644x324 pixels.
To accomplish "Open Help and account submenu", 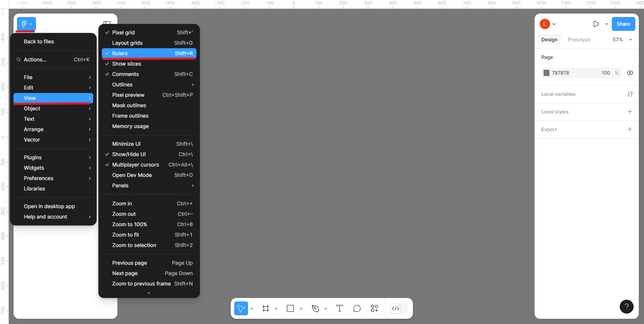I will click(53, 217).
